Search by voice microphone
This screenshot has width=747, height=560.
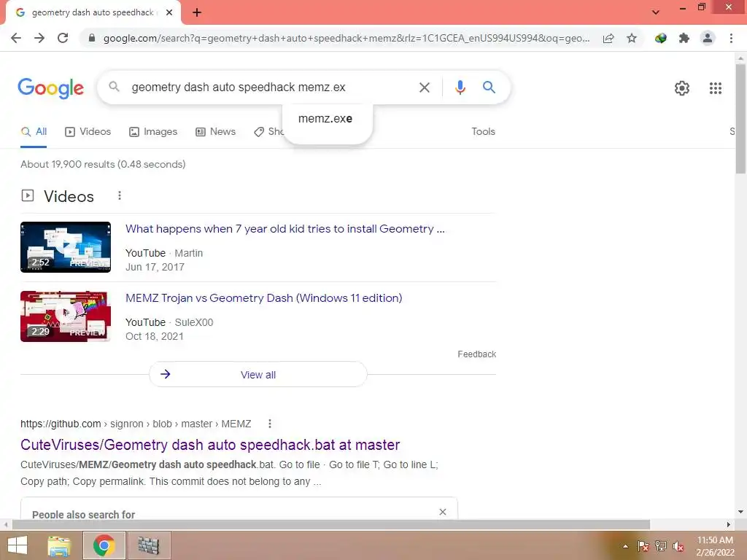(460, 87)
